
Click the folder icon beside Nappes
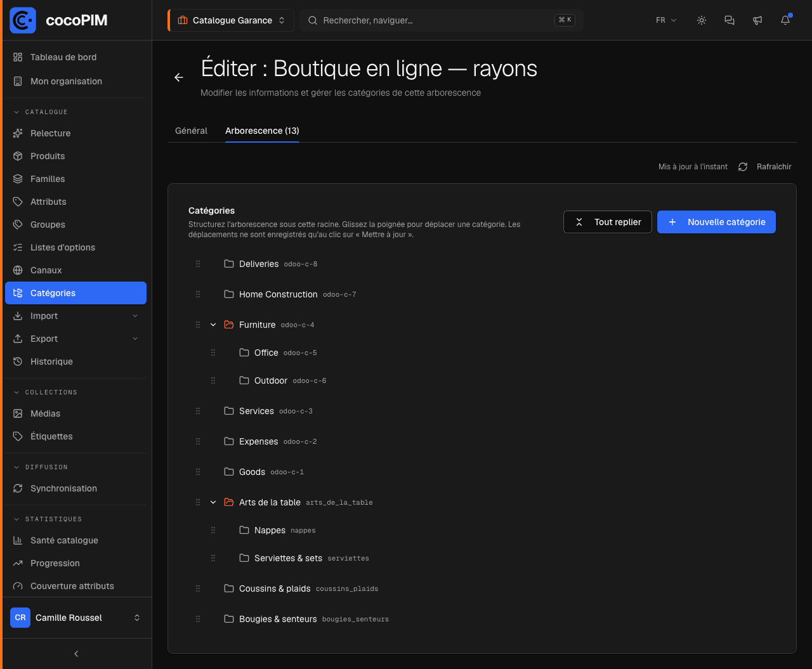(x=244, y=530)
